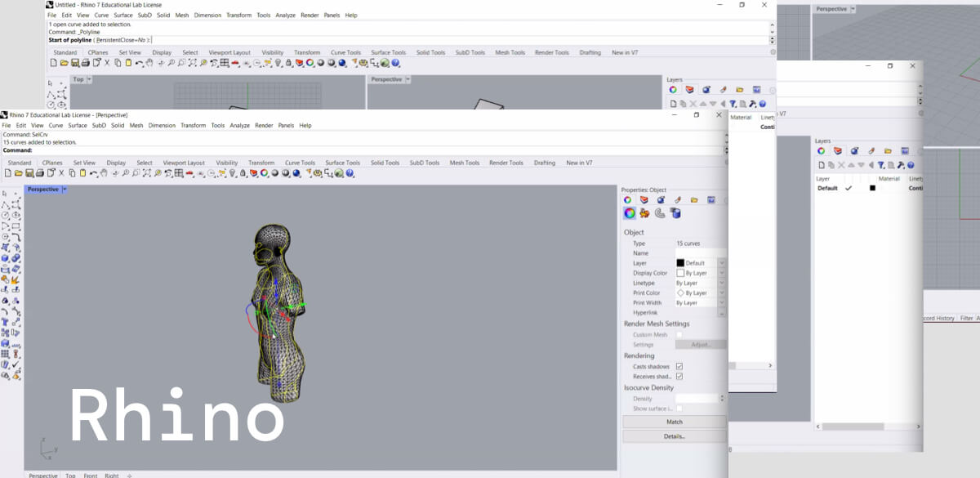Click the Isocurve Density stepper arrows

pos(722,399)
